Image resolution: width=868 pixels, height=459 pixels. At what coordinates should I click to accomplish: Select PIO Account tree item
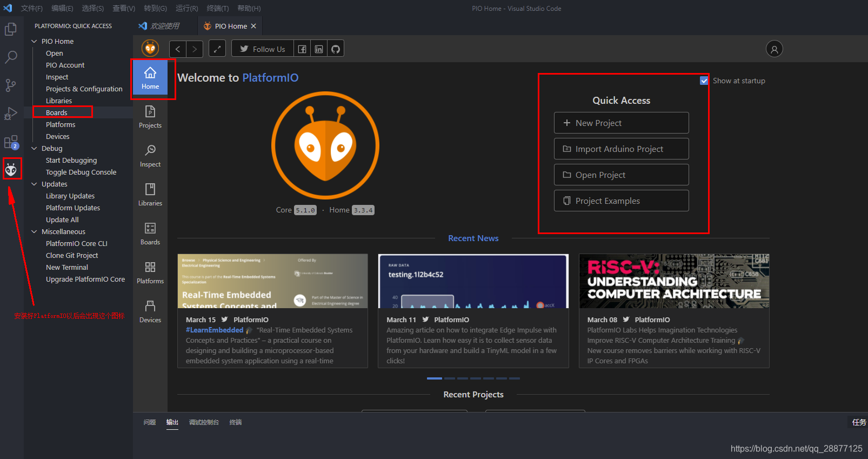click(x=65, y=65)
